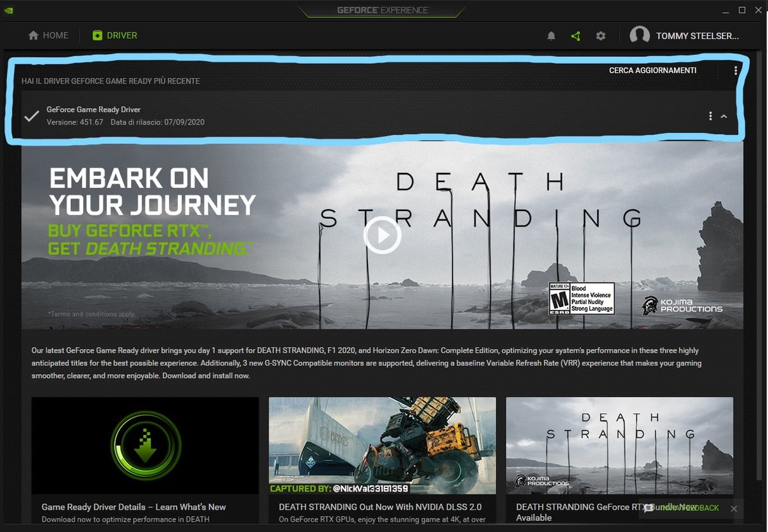Click Cerca Aggiornamenti to check updates
The height and width of the screenshot is (532, 768).
(653, 70)
